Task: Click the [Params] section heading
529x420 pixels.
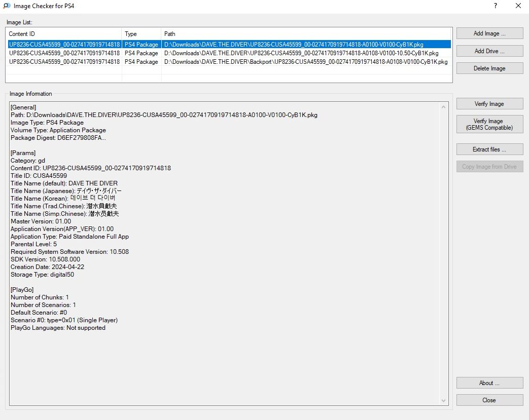Action: pyautogui.click(x=23, y=153)
